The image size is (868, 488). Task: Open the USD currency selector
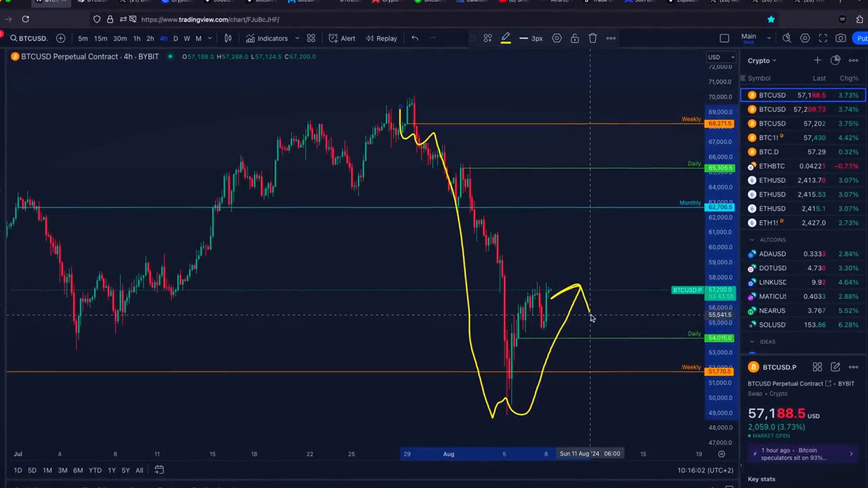click(721, 57)
